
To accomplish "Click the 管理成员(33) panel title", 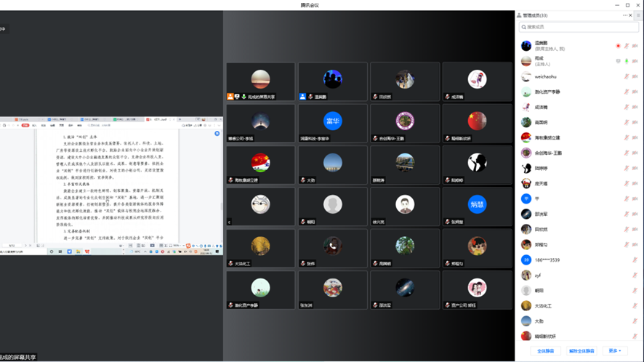I will [535, 15].
